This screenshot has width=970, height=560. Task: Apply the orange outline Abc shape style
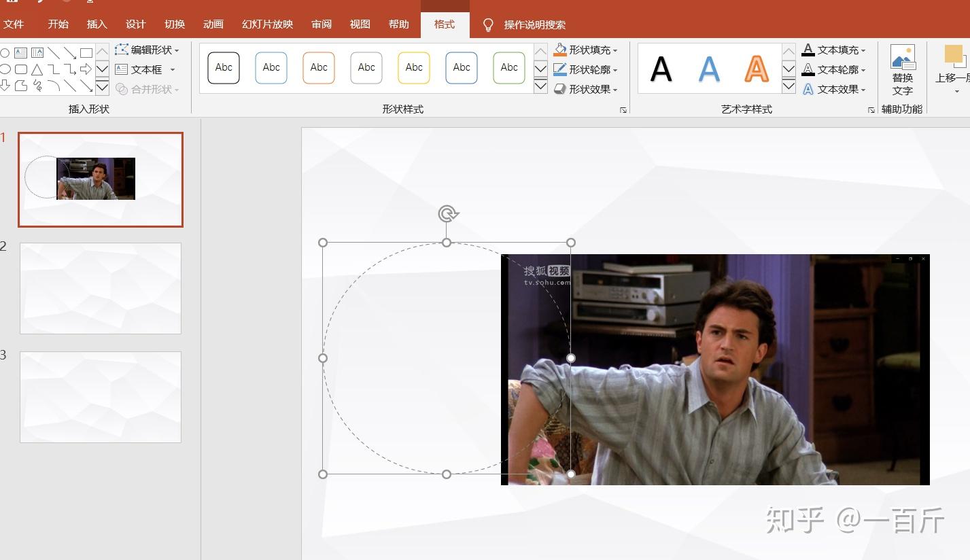(x=319, y=68)
